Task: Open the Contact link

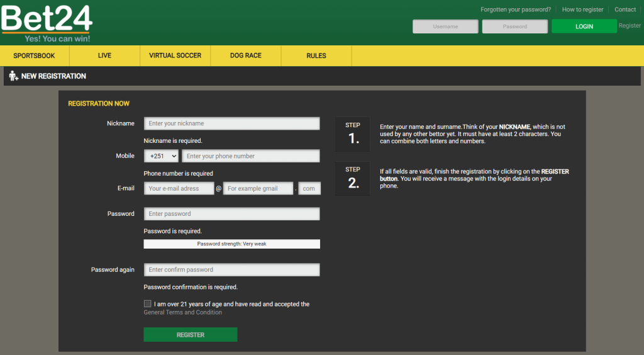Action: pyautogui.click(x=625, y=9)
